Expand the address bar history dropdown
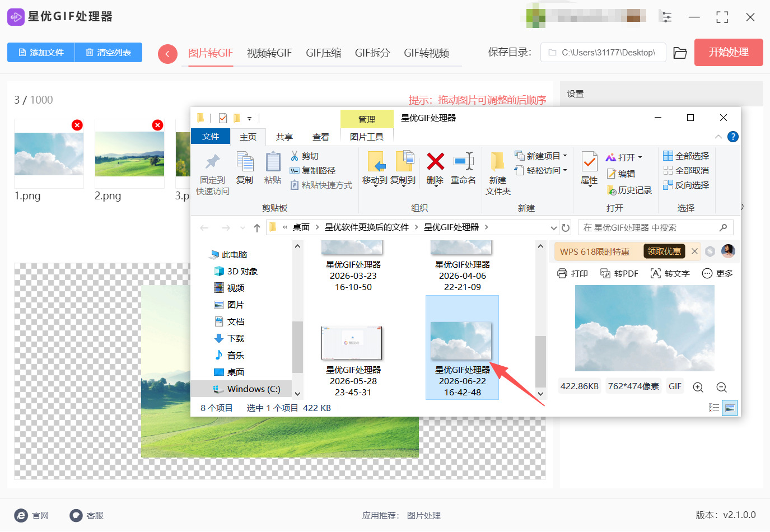This screenshot has width=770, height=532. tap(553, 227)
